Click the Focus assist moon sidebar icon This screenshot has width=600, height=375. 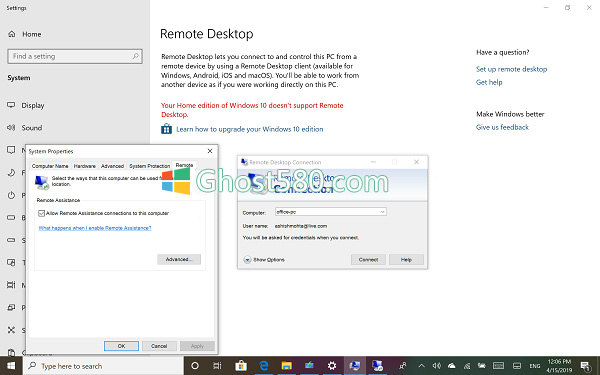[x=11, y=173]
